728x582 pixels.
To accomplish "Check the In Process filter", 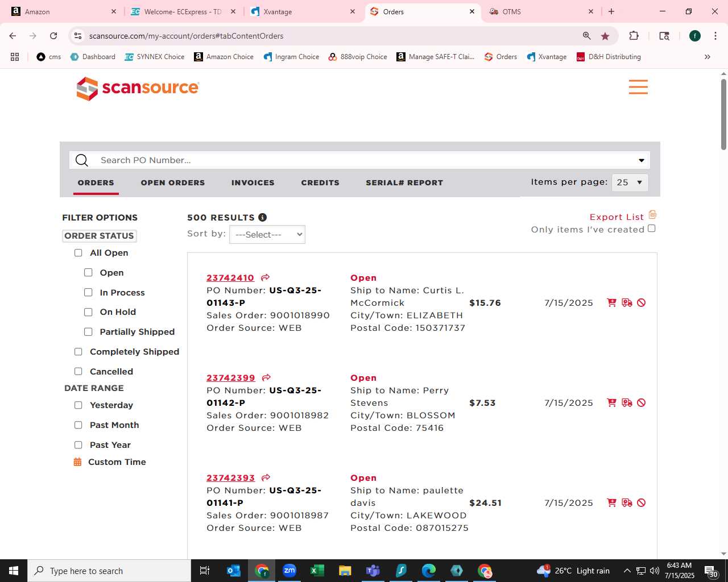I will click(x=88, y=293).
